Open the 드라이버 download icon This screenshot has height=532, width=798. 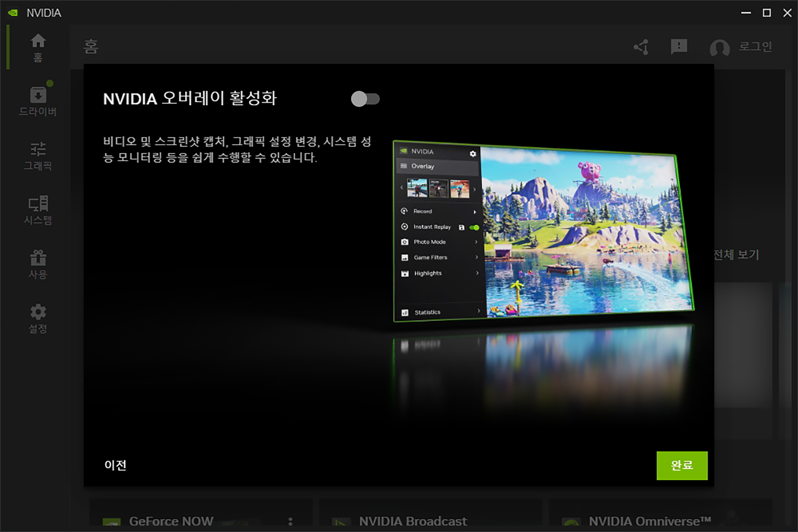pos(38,95)
